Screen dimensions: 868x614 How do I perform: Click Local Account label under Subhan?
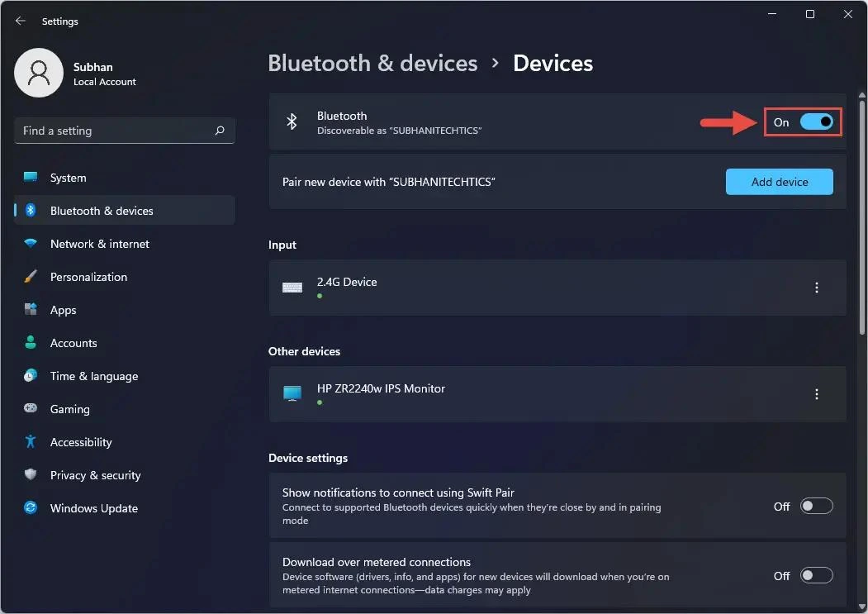click(105, 82)
